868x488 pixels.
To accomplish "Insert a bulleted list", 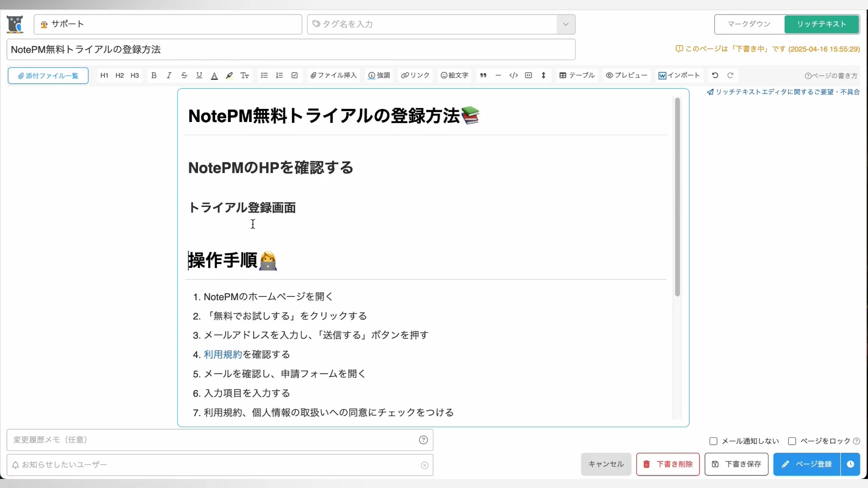I will click(x=264, y=75).
